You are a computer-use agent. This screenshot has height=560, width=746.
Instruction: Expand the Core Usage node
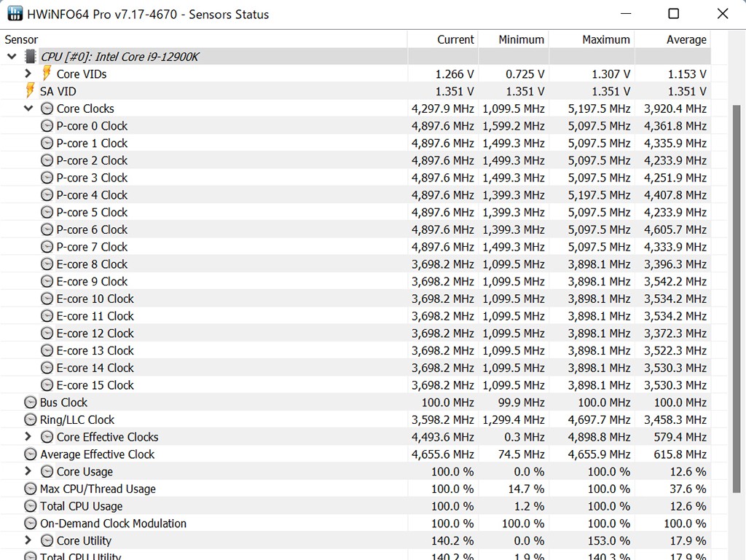tap(28, 472)
